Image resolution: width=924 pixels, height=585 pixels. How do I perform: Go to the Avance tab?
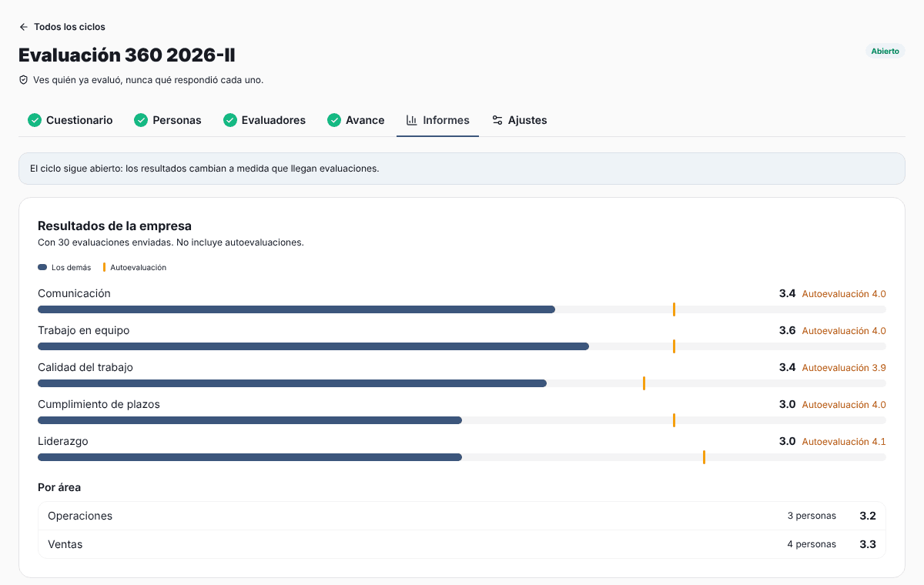pyautogui.click(x=356, y=120)
